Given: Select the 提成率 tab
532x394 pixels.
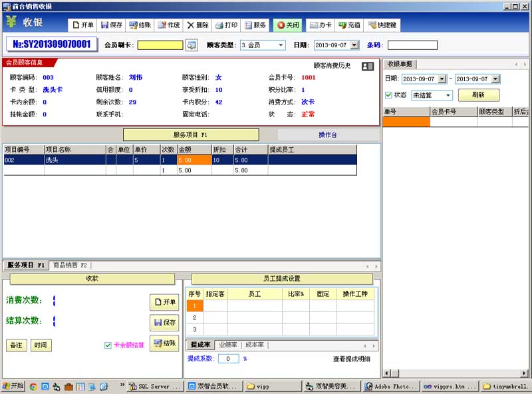Looking at the screenshot, I should tap(200, 345).
